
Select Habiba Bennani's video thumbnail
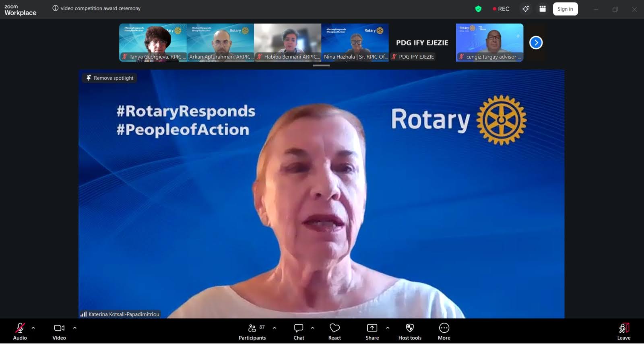[x=287, y=42]
